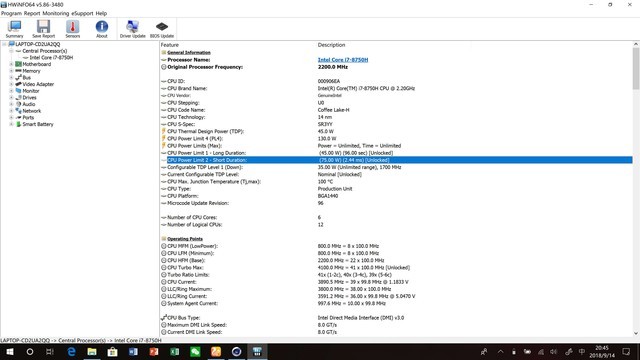
Task: Launch the Driver Update tool
Action: [132, 29]
